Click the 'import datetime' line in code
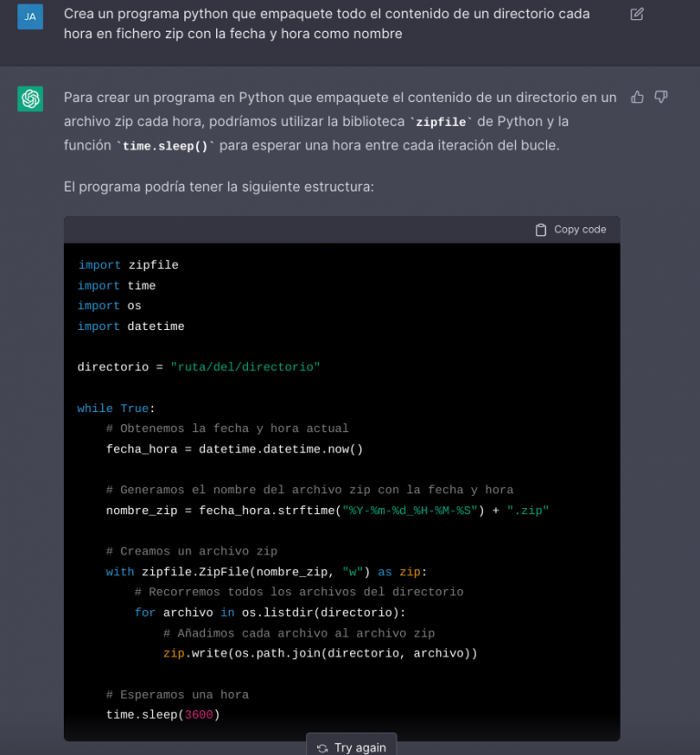 (x=130, y=326)
